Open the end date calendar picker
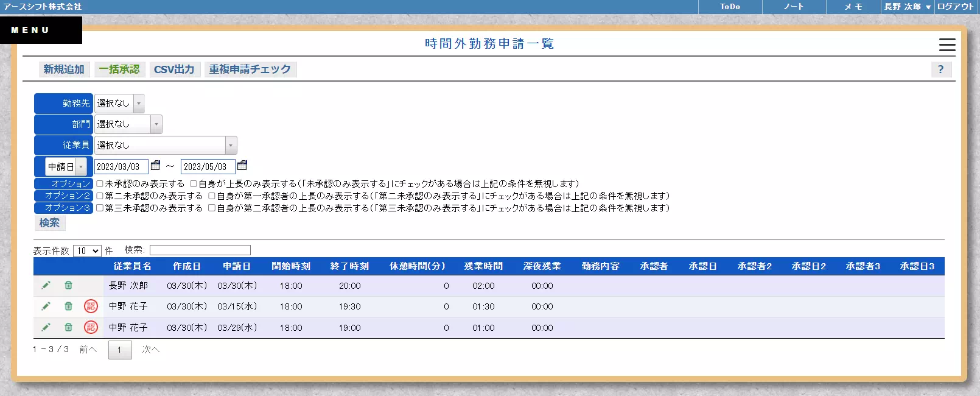980x396 pixels. click(242, 166)
